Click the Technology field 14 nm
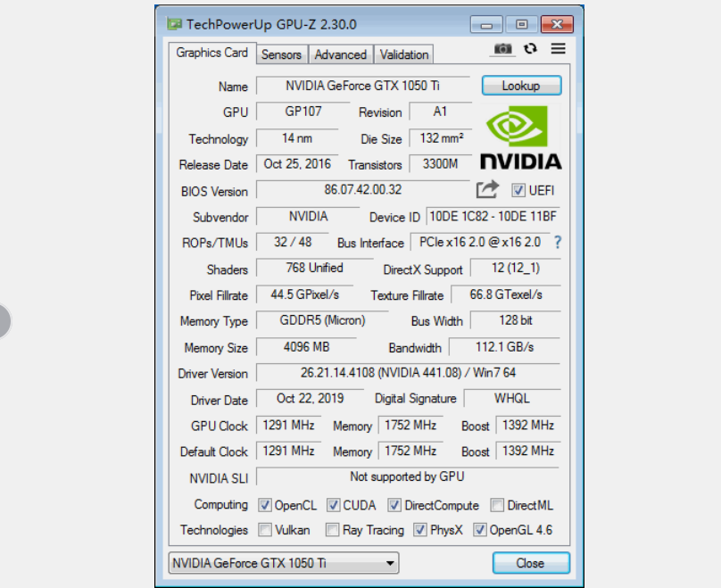Screen dimensions: 721x588 click(x=297, y=138)
